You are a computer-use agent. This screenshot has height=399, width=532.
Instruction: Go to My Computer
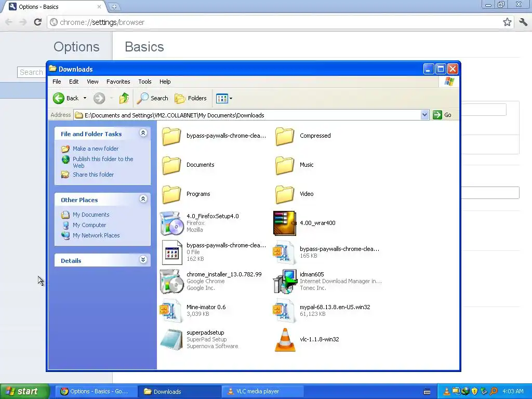click(x=89, y=225)
